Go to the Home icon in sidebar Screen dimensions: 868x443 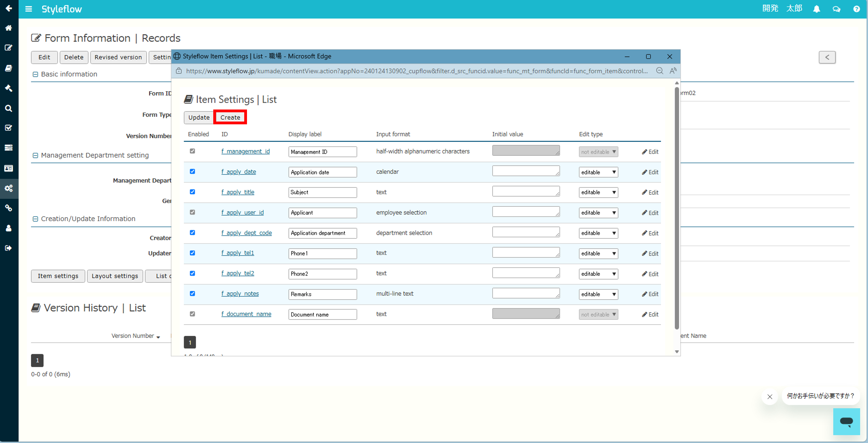(9, 28)
